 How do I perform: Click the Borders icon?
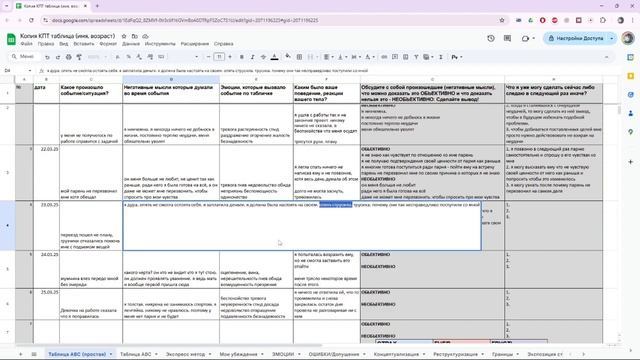pyautogui.click(x=299, y=57)
